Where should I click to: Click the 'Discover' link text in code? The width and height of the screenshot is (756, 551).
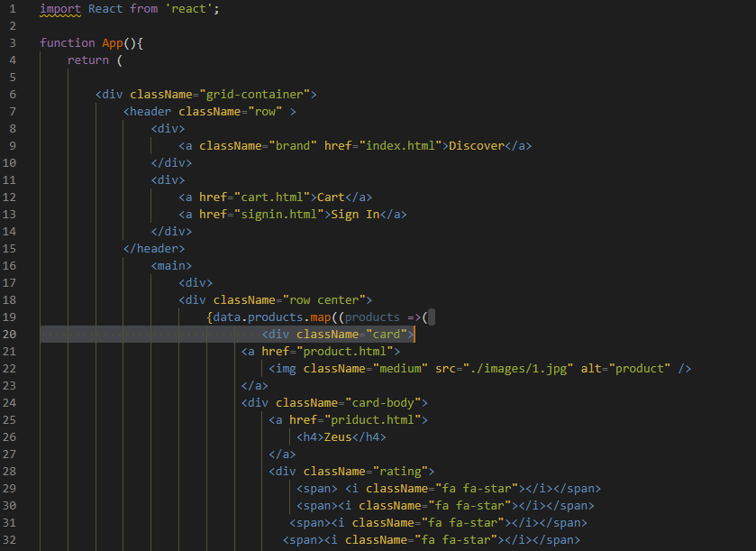[x=477, y=146]
